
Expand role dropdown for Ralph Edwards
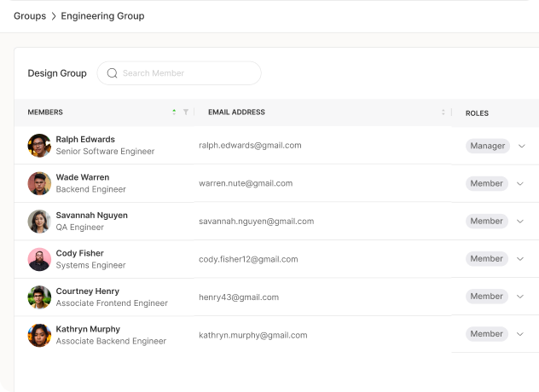point(522,146)
